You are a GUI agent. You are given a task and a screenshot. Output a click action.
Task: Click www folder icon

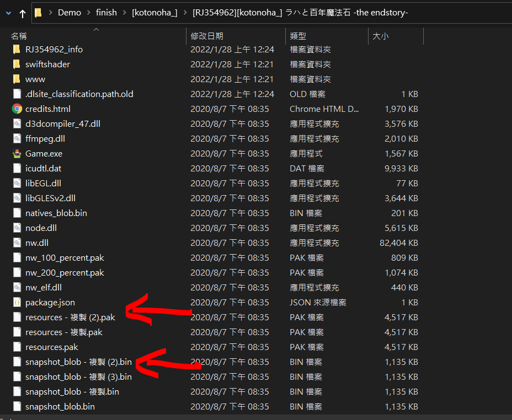(17, 79)
